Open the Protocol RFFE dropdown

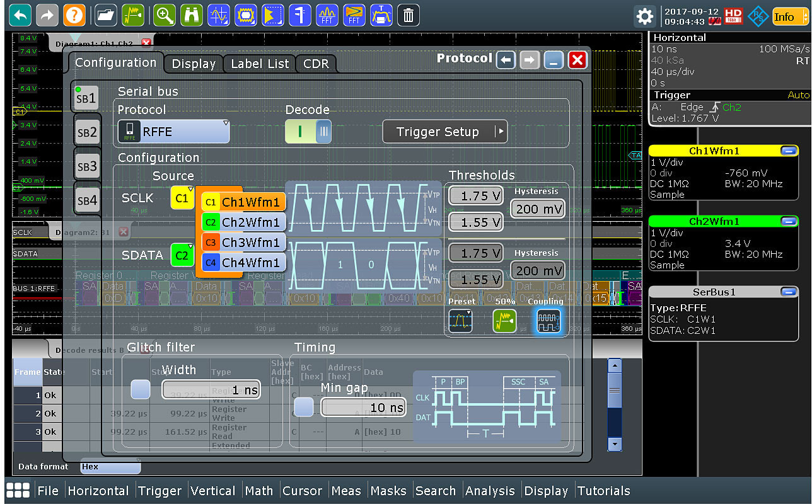click(x=173, y=132)
